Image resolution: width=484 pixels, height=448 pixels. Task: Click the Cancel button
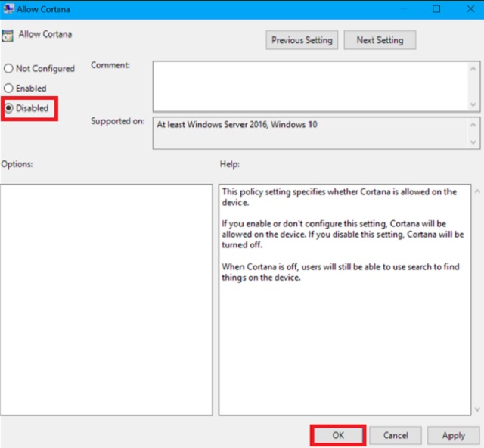click(396, 435)
